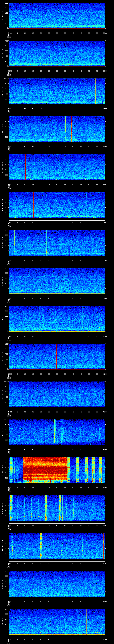
Task: Select the red spike near 48s in 7:47 panel
Action: tap(87, 621)
